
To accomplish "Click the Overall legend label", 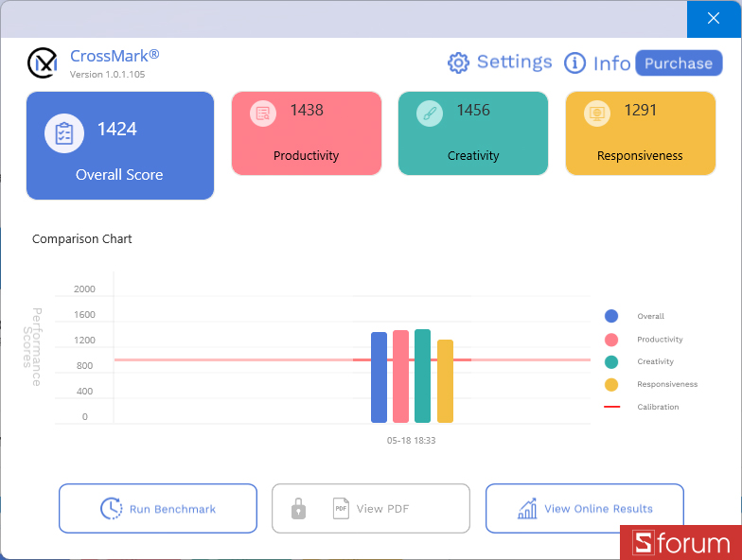I will (x=651, y=316).
